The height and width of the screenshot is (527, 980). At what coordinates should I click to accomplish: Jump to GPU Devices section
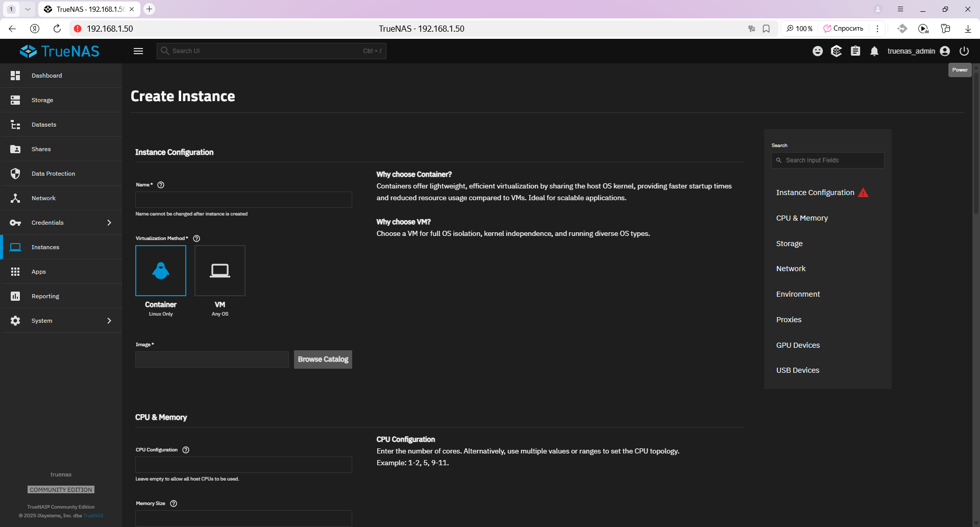point(798,345)
